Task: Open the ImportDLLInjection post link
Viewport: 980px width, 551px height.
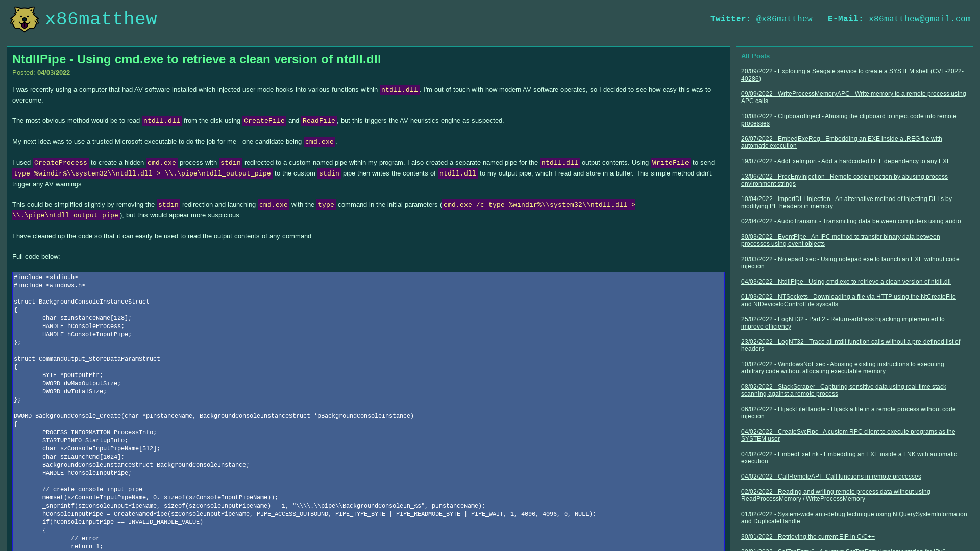Action: point(846,203)
